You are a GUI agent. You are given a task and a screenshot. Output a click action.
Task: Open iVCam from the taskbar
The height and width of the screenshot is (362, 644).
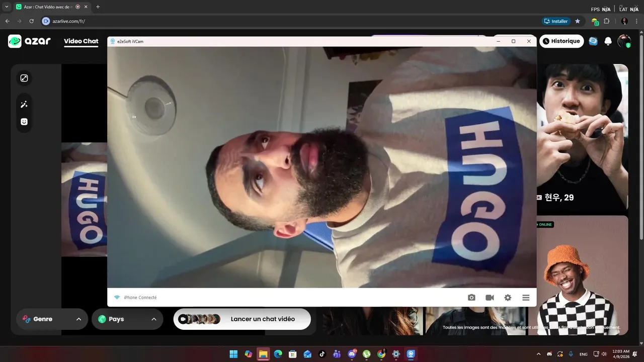point(411,354)
